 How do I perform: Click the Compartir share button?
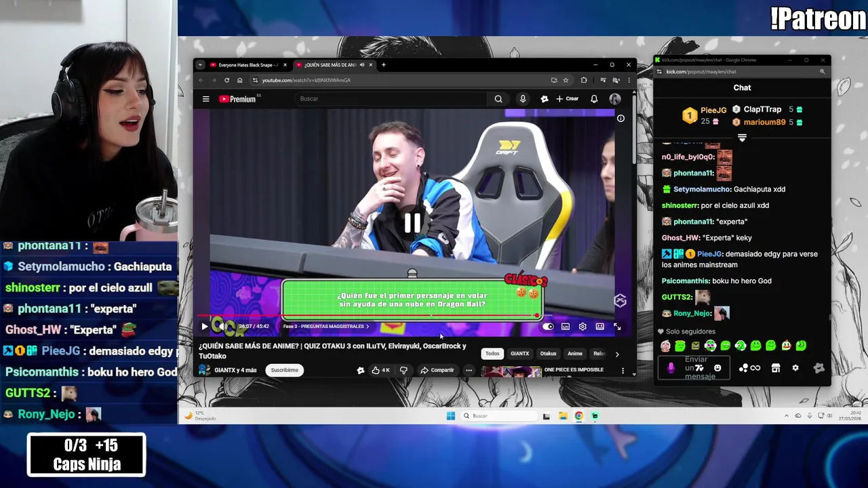tap(437, 370)
